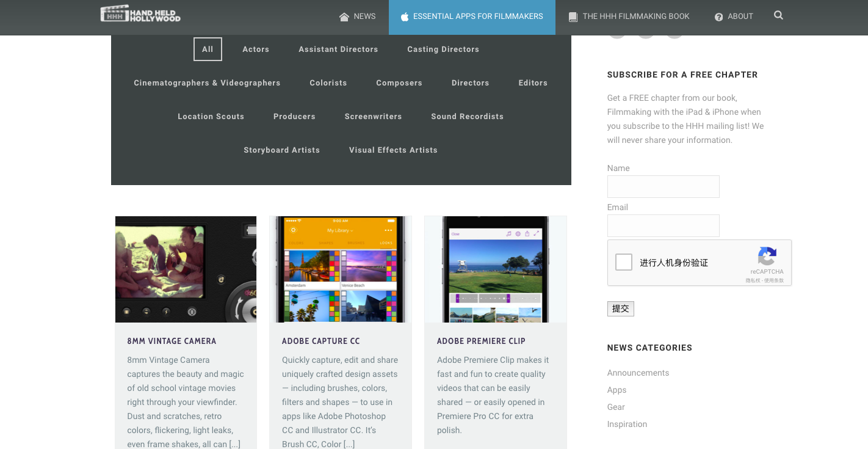
Task: Open the 8mm Vintage Camera thumbnail
Action: (x=186, y=269)
